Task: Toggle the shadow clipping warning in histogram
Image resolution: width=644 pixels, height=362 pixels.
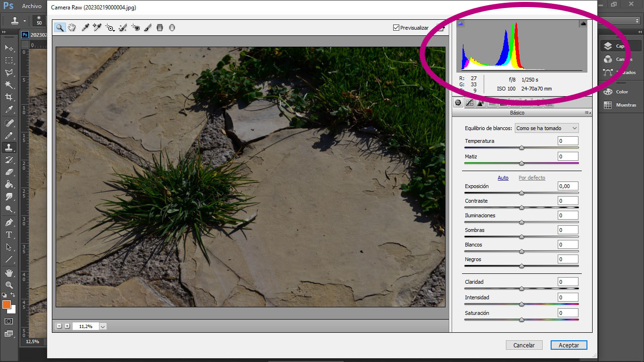Action: 461,23
